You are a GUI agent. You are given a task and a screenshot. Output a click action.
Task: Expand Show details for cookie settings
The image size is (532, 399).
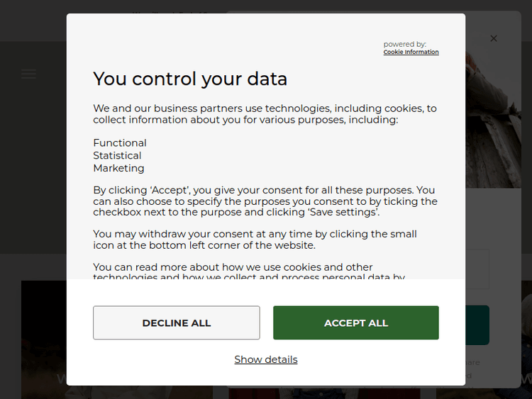click(x=266, y=359)
